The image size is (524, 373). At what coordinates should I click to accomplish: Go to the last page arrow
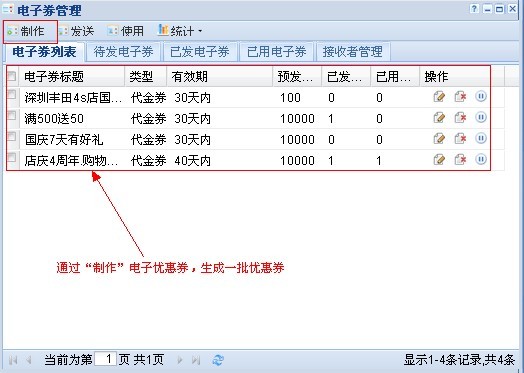[x=196, y=360]
